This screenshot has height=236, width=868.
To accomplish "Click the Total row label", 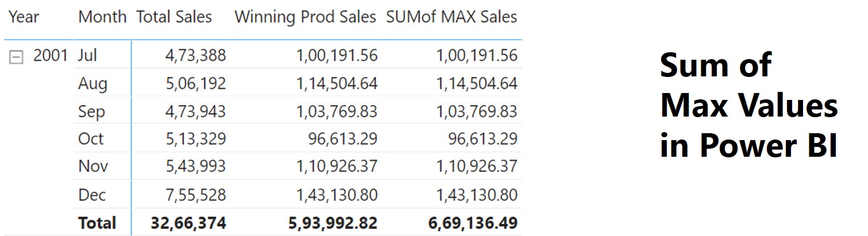I will tap(97, 223).
